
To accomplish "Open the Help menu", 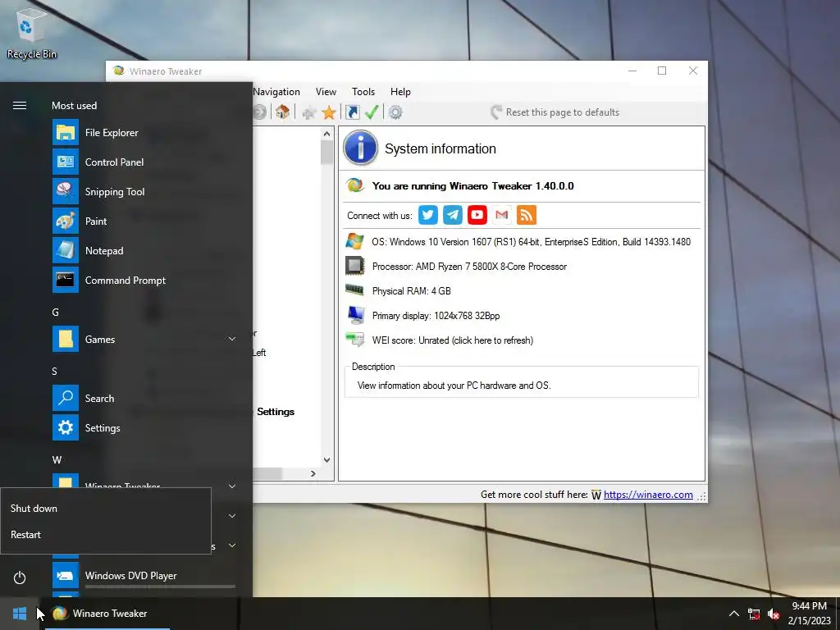I will click(400, 92).
